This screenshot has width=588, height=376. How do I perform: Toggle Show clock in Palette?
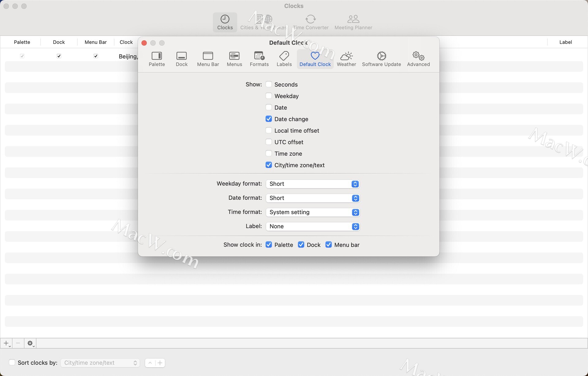pos(269,245)
